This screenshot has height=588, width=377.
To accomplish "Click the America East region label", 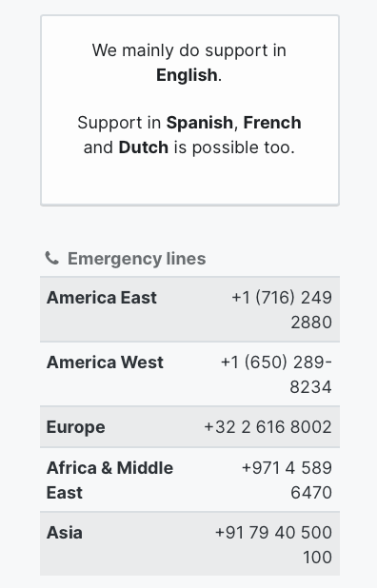I will (x=102, y=298).
